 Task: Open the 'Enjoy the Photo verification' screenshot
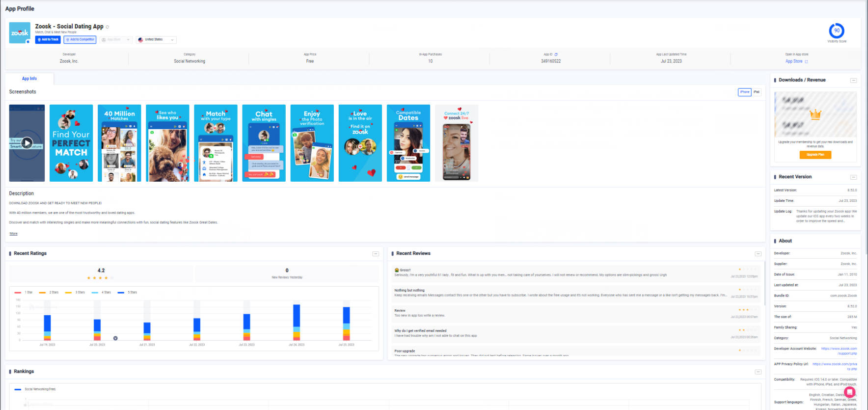point(312,143)
